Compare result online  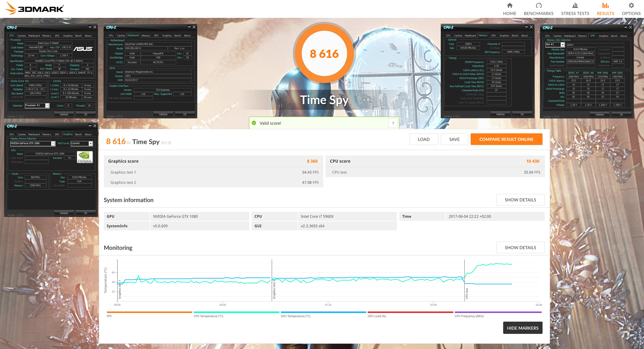pyautogui.click(x=506, y=139)
